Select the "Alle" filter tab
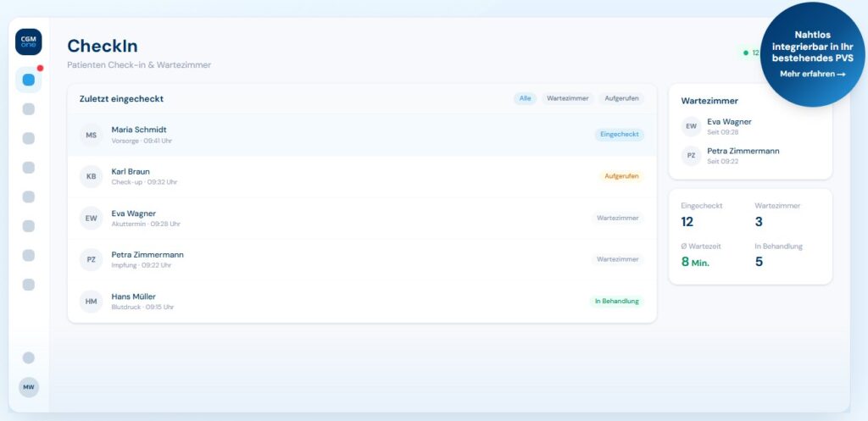This screenshot has height=421, width=868. tap(525, 98)
